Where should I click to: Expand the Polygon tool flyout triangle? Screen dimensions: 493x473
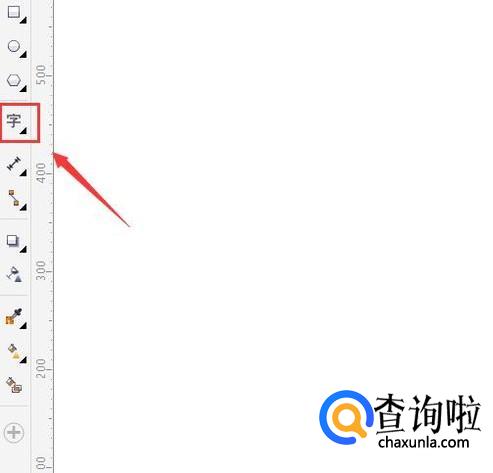23,89
